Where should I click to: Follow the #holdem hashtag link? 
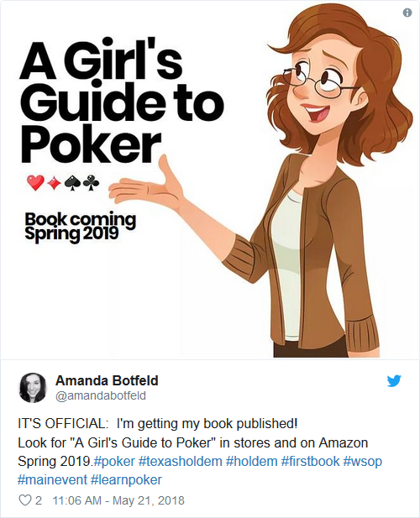point(251,461)
